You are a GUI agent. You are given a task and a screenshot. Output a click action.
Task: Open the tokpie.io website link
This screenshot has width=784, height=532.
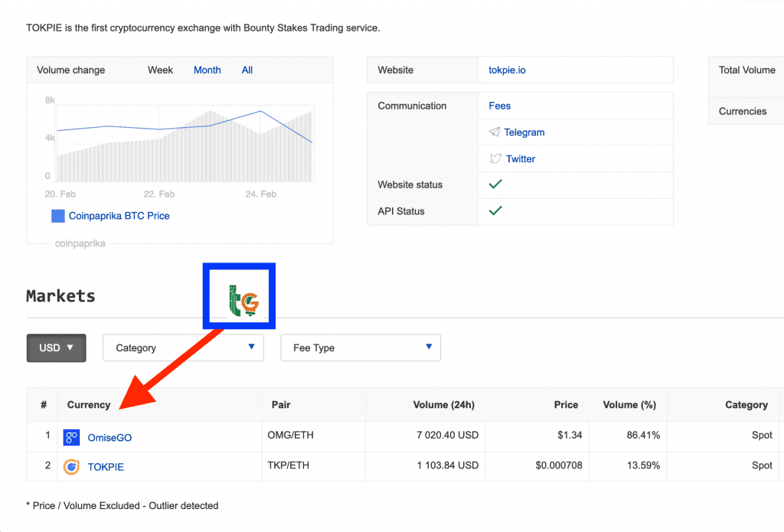coord(507,70)
